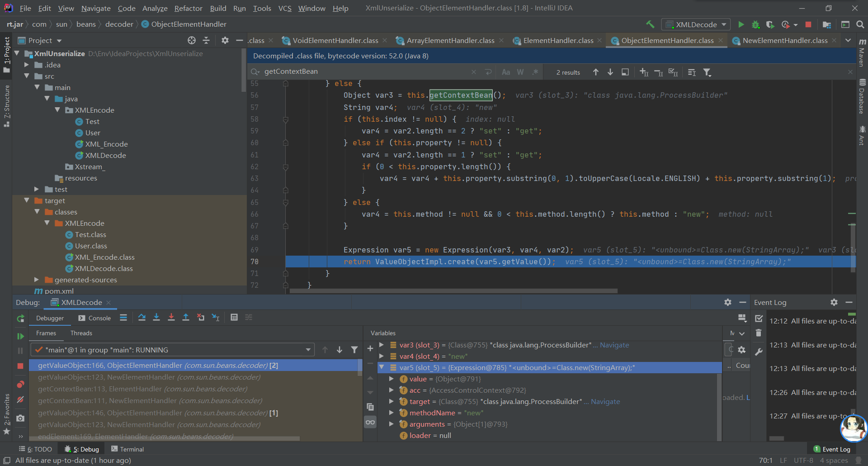Switch to the ElementHandler.class tab
868x466 pixels.
pos(558,41)
